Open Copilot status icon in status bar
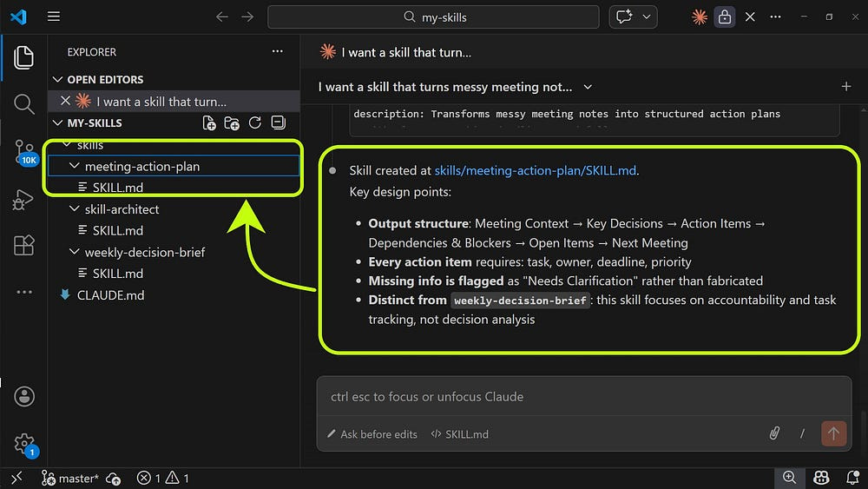 821,478
